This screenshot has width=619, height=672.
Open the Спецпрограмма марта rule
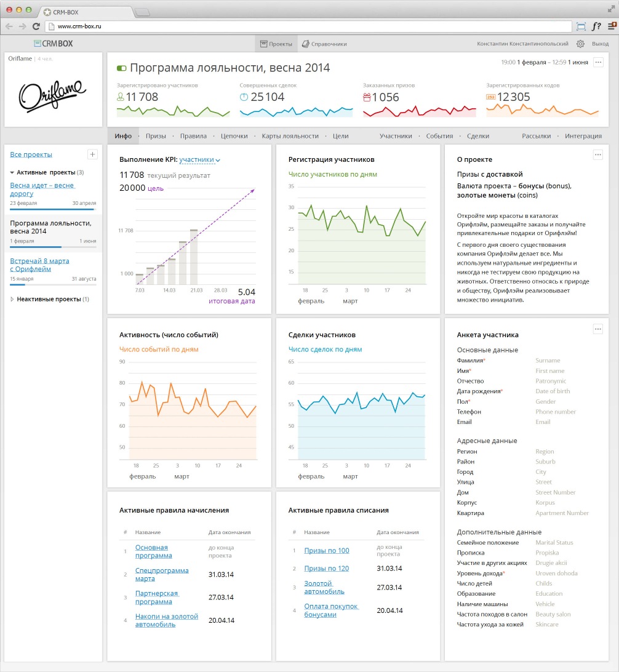tap(162, 574)
